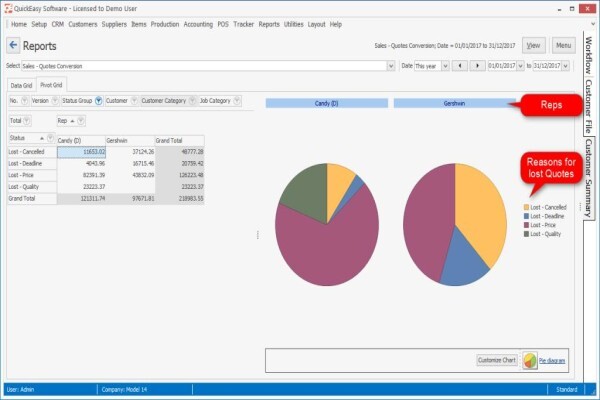
Task: Open the Customer Summary side tab
Action: click(x=589, y=178)
